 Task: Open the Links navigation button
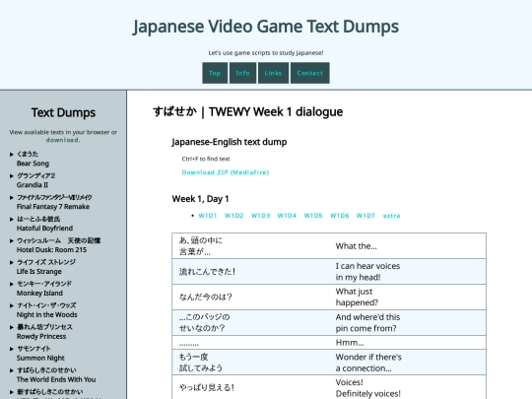coord(273,73)
